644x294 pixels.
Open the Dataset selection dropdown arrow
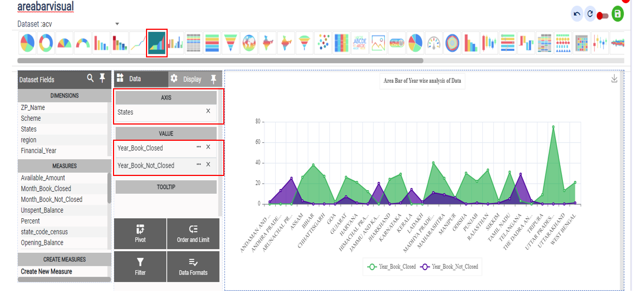(x=117, y=24)
